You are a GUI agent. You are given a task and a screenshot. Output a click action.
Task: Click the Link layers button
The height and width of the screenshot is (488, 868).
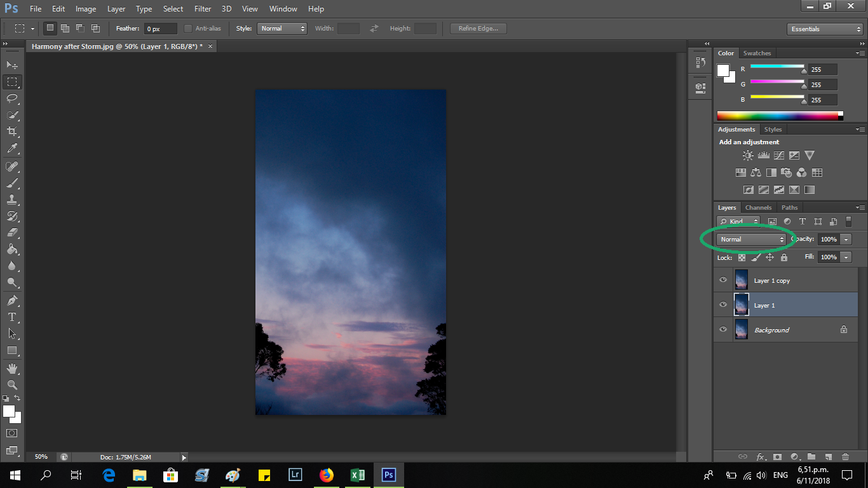[x=742, y=457]
